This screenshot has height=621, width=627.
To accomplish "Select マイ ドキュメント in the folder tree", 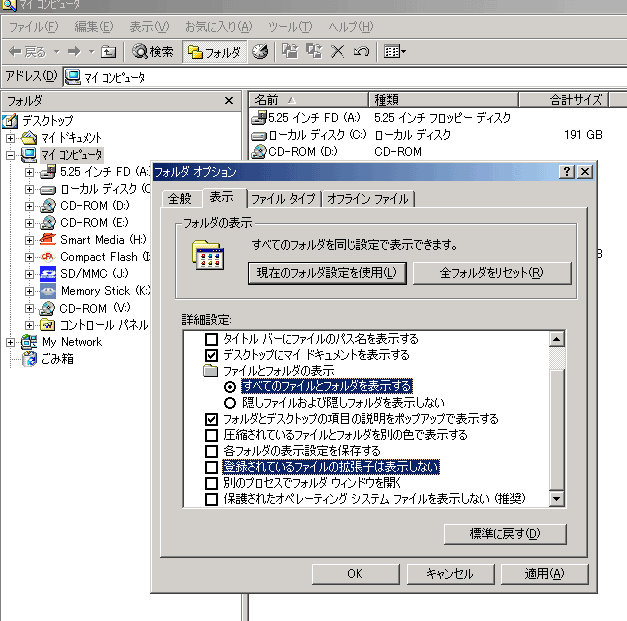I will 71,138.
